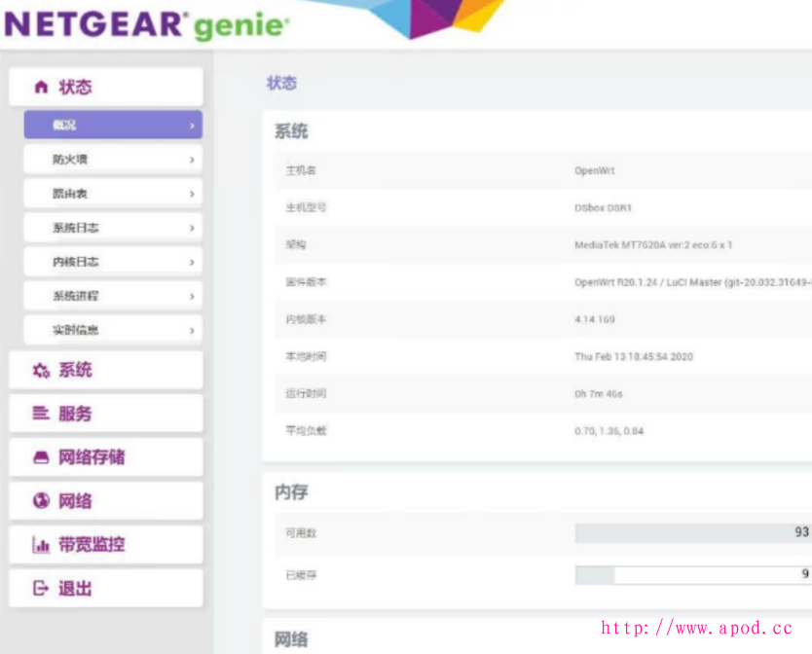Expand the 系统日志 chevron arrow
Viewport: 812px width, 654px height.
point(192,228)
